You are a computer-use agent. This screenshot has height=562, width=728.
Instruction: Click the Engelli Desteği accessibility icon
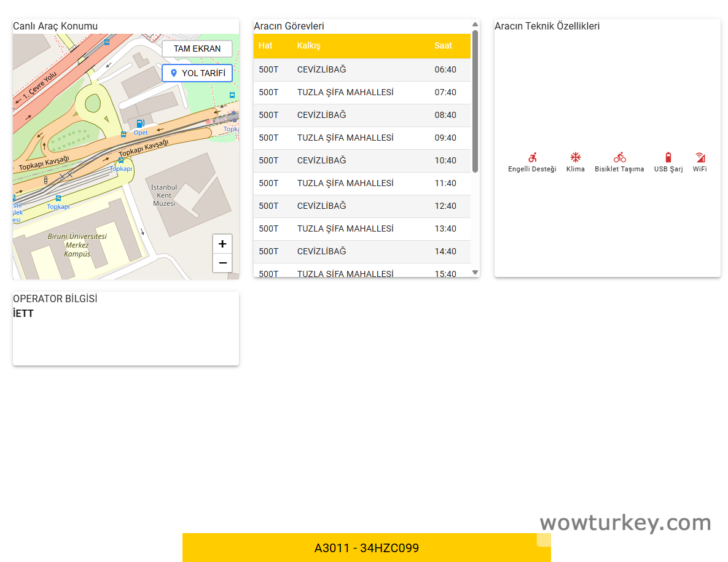(x=532, y=156)
